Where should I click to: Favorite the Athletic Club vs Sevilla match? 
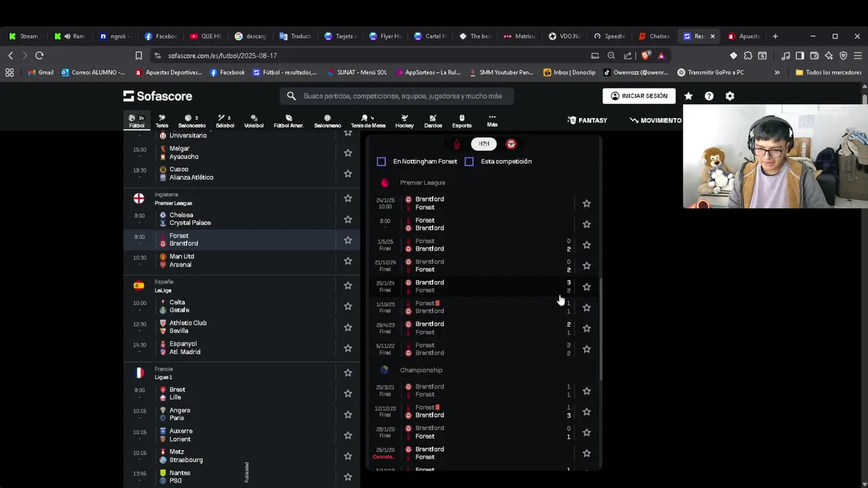click(x=348, y=327)
